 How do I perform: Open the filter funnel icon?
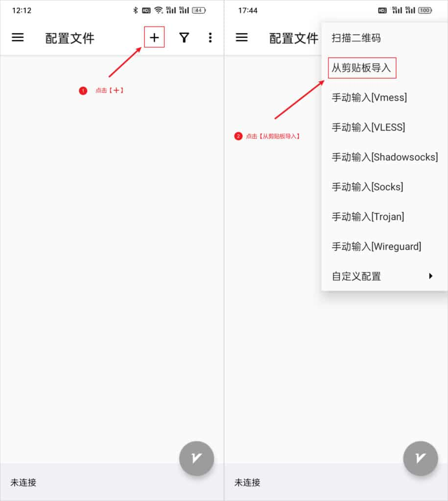pyautogui.click(x=184, y=38)
